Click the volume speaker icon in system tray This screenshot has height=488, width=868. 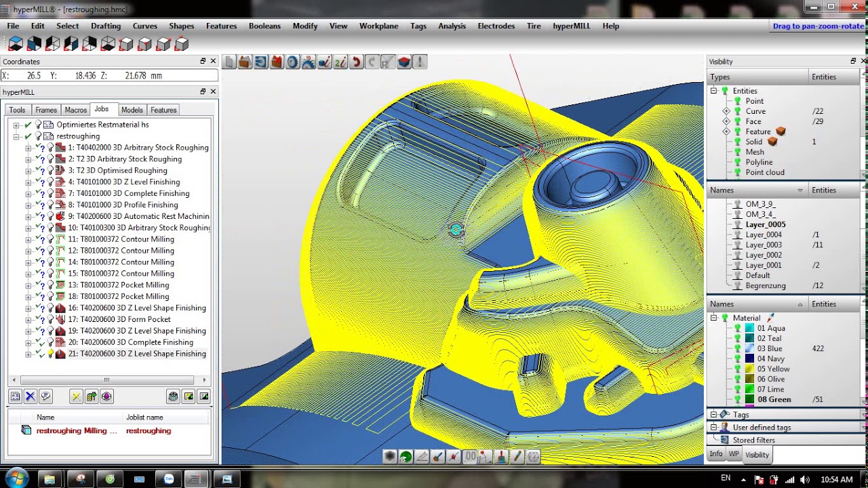805,480
